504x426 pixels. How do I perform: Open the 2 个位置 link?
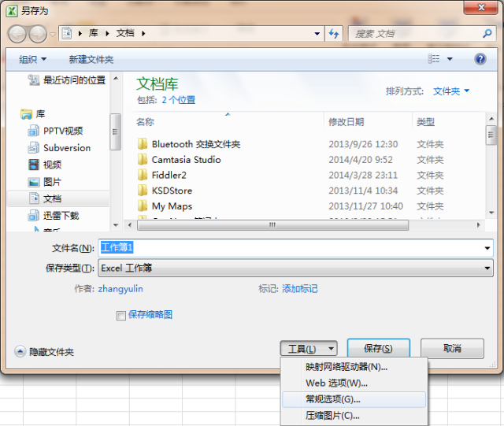179,100
